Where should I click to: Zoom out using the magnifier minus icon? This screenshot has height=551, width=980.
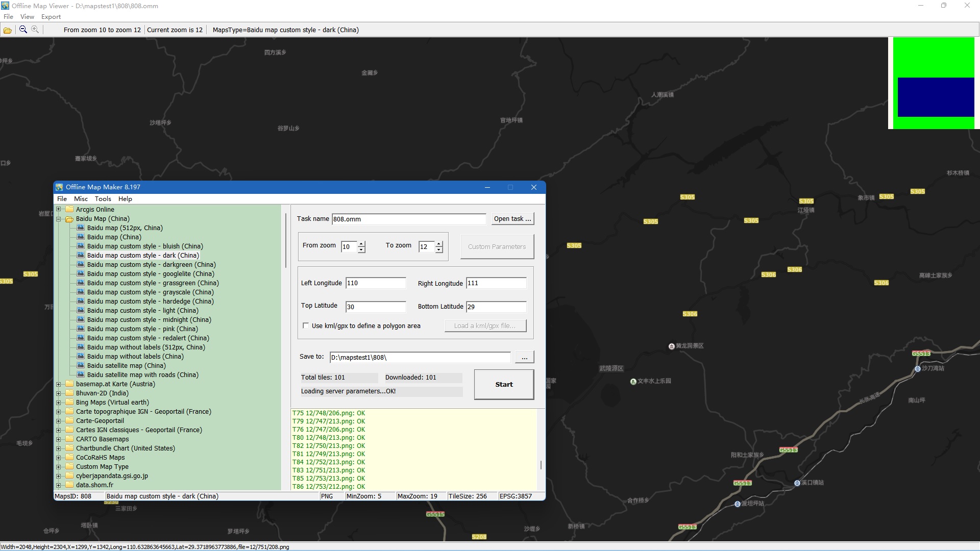[23, 30]
